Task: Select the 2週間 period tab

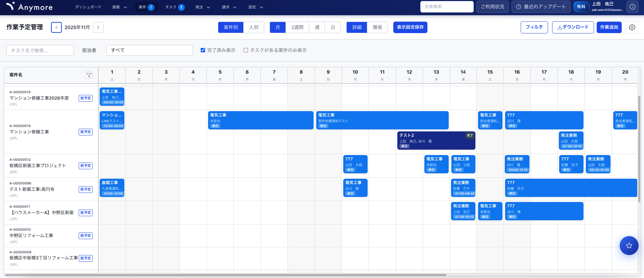Action: click(x=297, y=27)
